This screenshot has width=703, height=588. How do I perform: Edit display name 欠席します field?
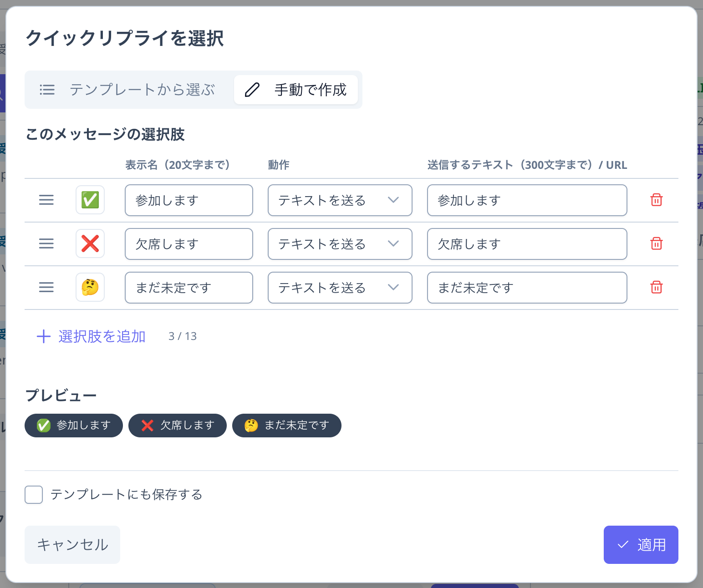click(x=189, y=244)
